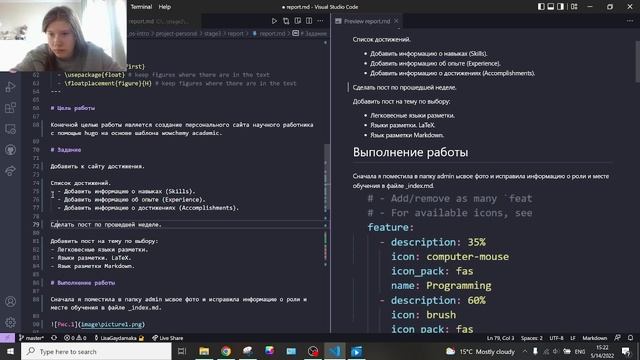Click the feedback icon in status bar
This screenshot has width=640, height=360.
click(x=618, y=338)
